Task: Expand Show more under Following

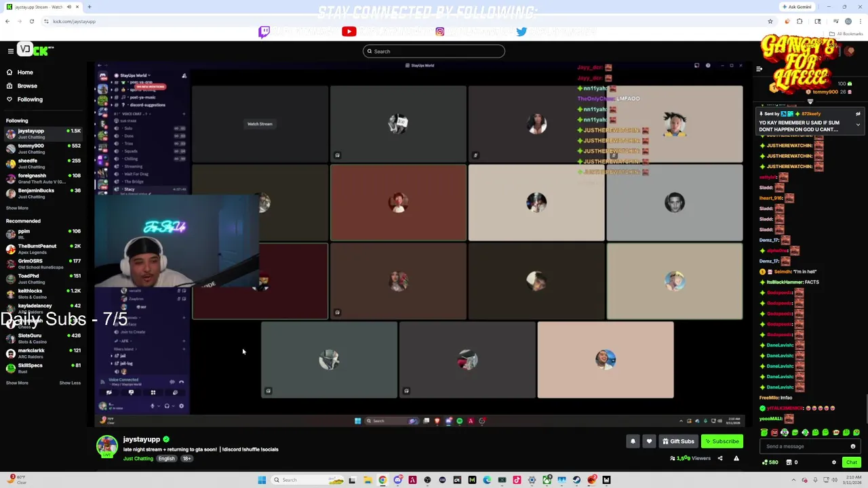Action: 17,208
